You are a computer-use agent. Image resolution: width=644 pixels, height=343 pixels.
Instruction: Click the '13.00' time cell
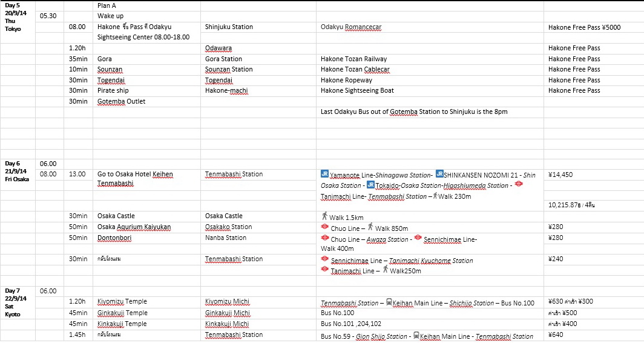pos(78,174)
